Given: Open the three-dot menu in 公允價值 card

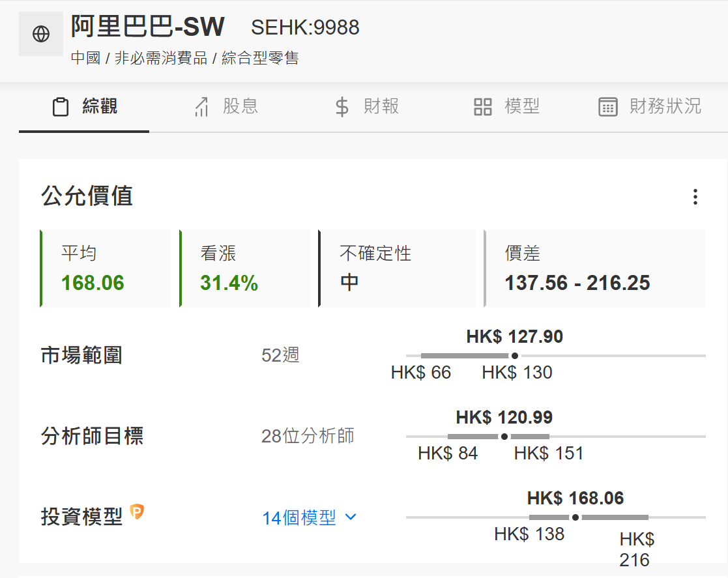Looking at the screenshot, I should pos(695,197).
